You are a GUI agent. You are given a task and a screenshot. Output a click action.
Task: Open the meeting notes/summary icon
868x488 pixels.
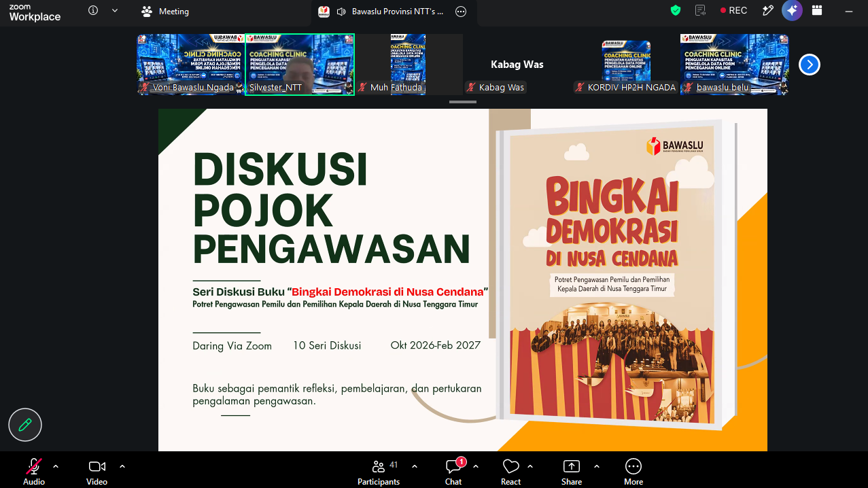(x=700, y=10)
